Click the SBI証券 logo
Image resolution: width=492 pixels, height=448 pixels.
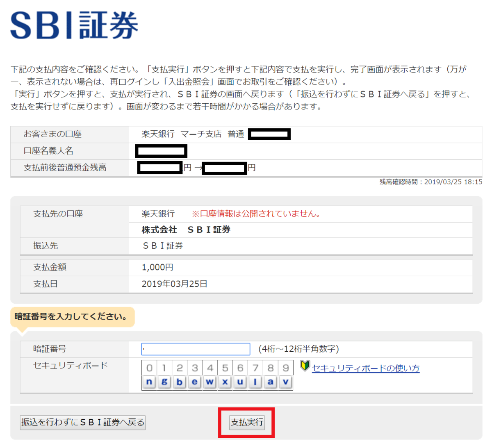tap(74, 25)
